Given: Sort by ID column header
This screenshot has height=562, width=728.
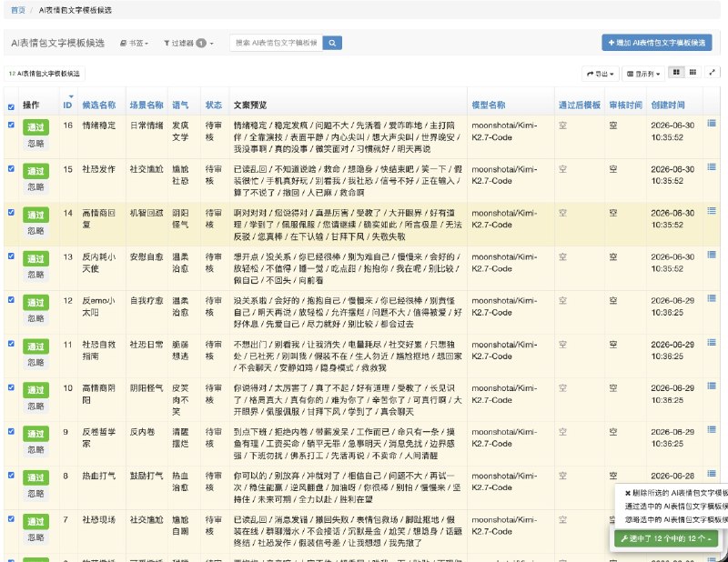Looking at the screenshot, I should click(x=67, y=105).
